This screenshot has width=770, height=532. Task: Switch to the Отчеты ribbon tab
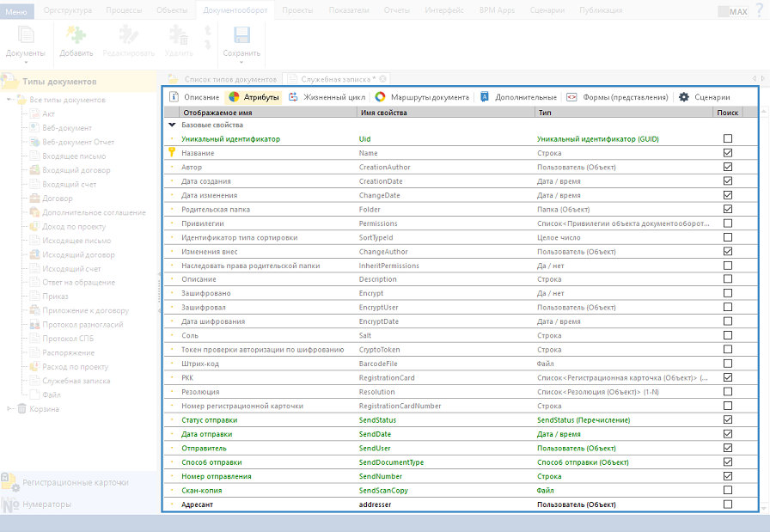pyautogui.click(x=396, y=10)
